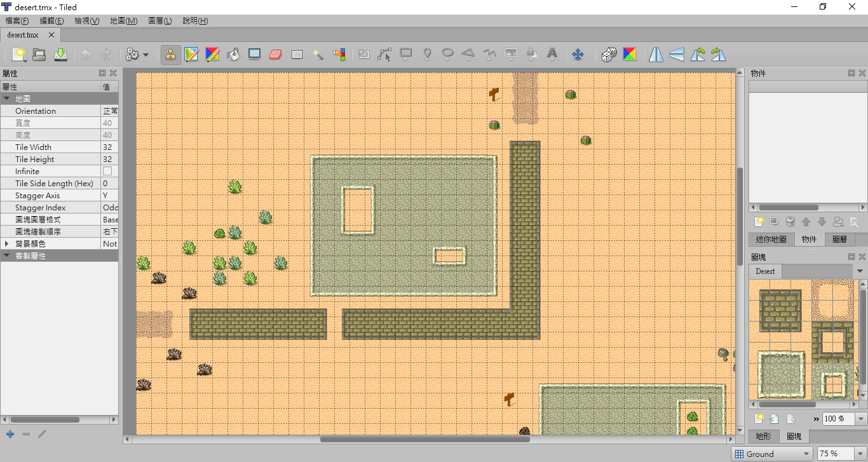Image resolution: width=868 pixels, height=462 pixels.
Task: Collapse the 客製屬性 group
Action: pos(7,256)
